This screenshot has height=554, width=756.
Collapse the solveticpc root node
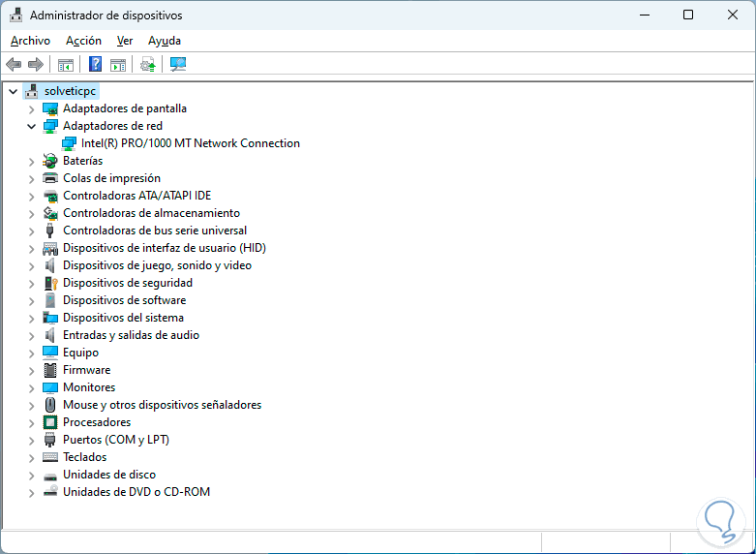(13, 91)
